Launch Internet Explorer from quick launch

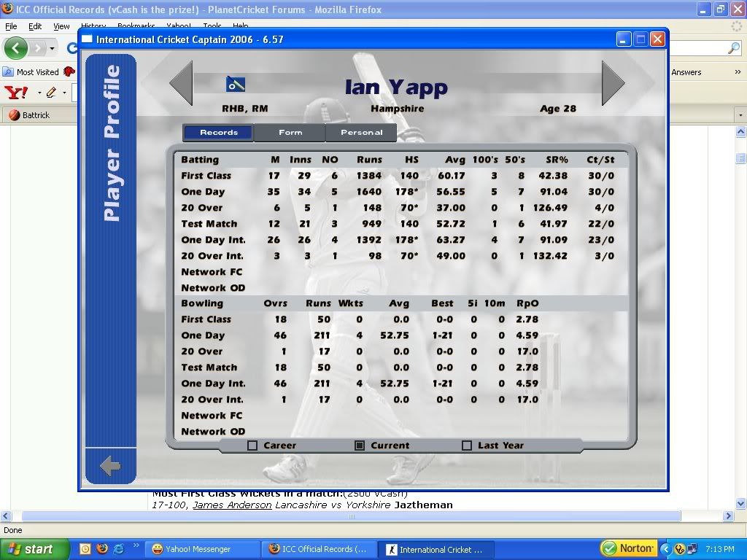tap(119, 548)
